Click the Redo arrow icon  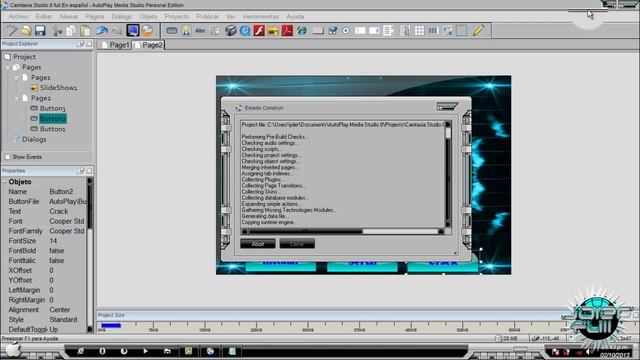(x=116, y=31)
